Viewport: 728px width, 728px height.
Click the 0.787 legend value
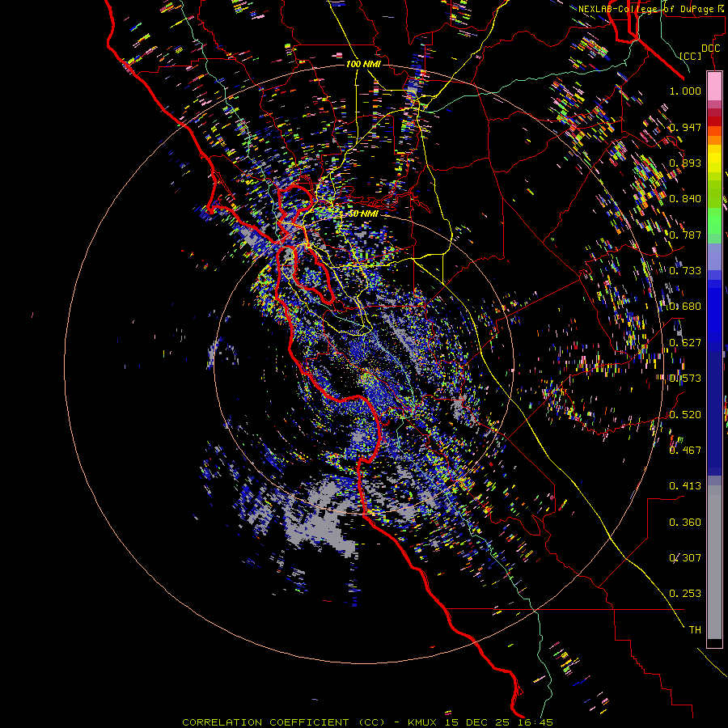coord(685,235)
